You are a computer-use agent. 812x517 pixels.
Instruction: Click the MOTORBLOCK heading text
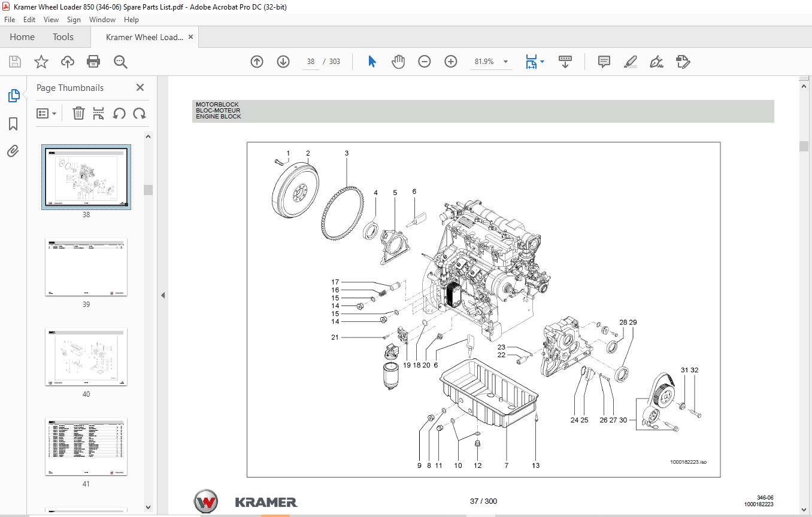[217, 105]
